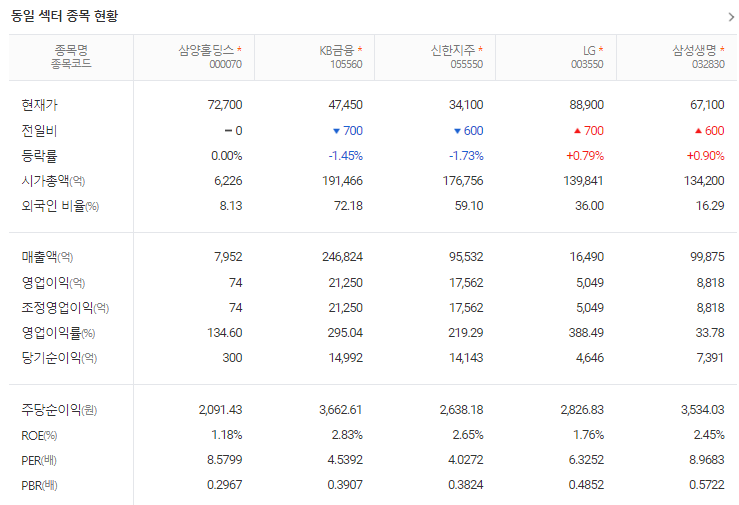The height and width of the screenshot is (505, 739).
Task: Select stock code 032830
Action: 708,64
